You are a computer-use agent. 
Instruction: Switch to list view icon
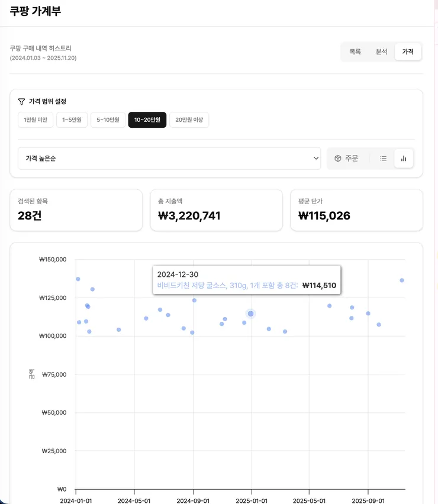[x=383, y=159]
